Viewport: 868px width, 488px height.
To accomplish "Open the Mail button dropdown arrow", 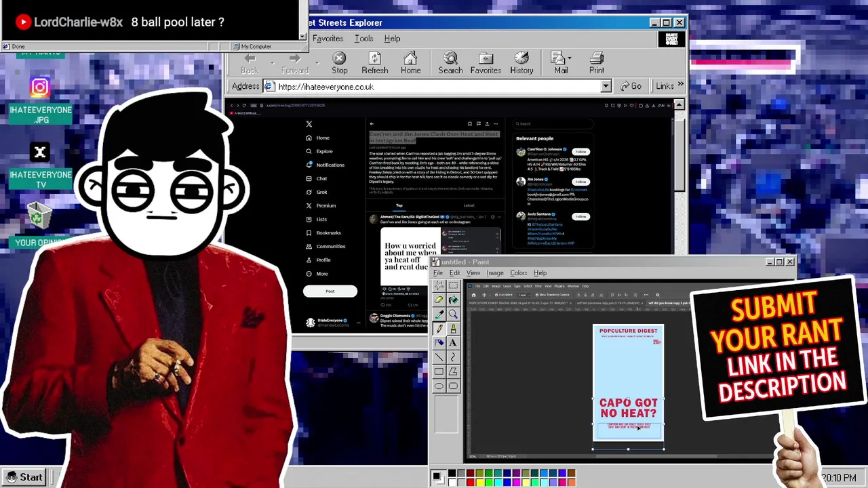I will pos(570,58).
